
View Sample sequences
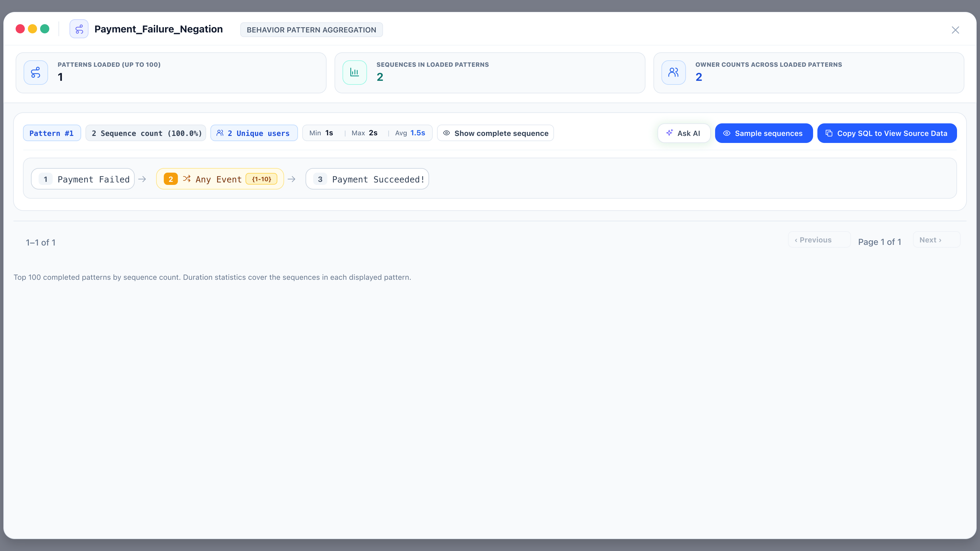763,133
